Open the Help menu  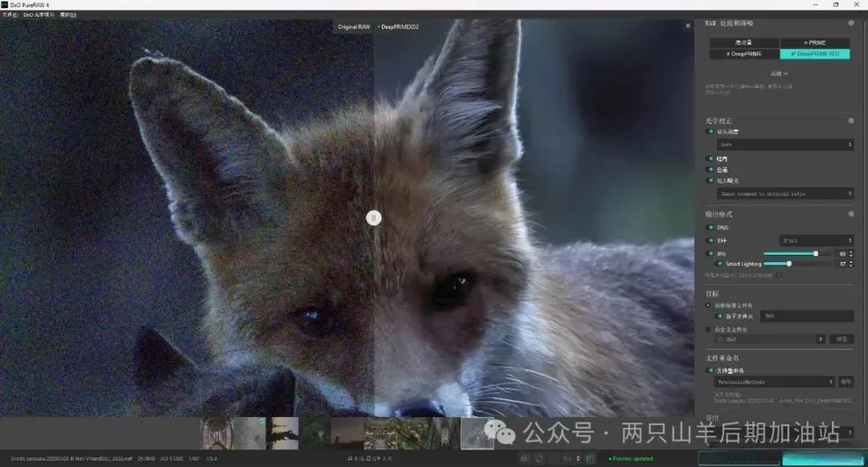pyautogui.click(x=68, y=15)
